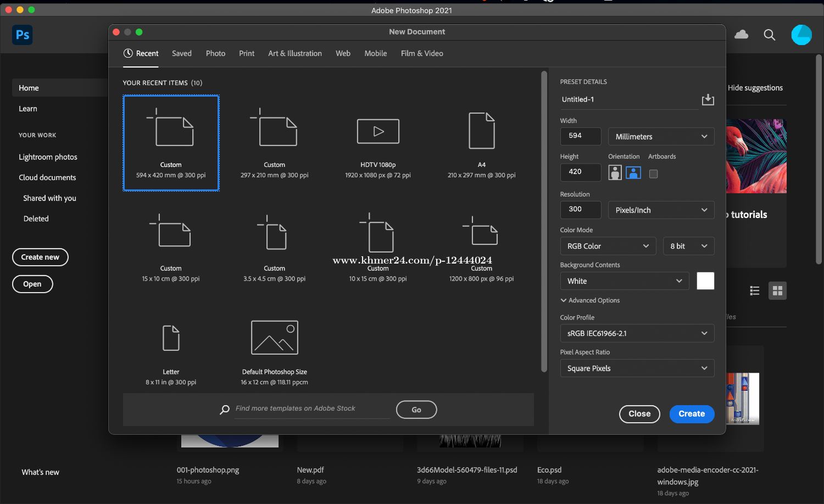Viewport: 824px width, 504px height.
Task: Click the cloud sync status icon
Action: click(x=741, y=34)
